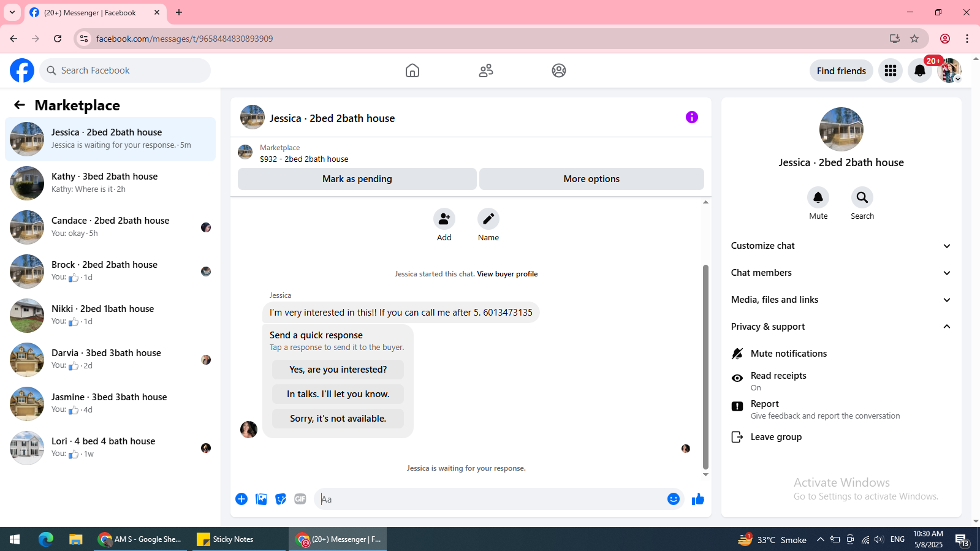Select Jessica 2bed 2bath house conversation
980x551 pixels.
pyautogui.click(x=110, y=139)
